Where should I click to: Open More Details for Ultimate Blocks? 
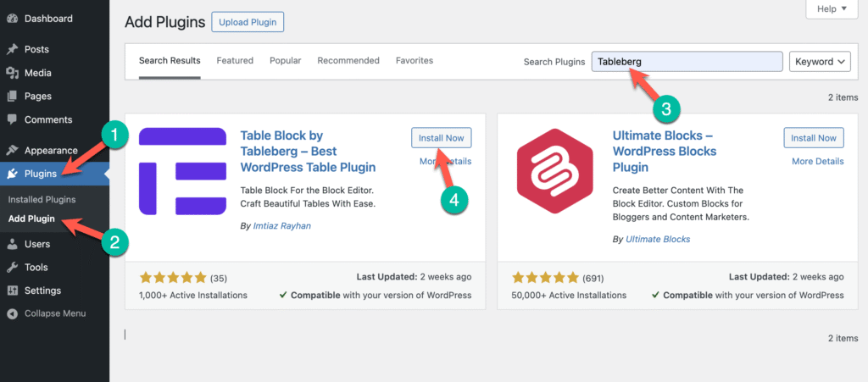pyautogui.click(x=818, y=162)
